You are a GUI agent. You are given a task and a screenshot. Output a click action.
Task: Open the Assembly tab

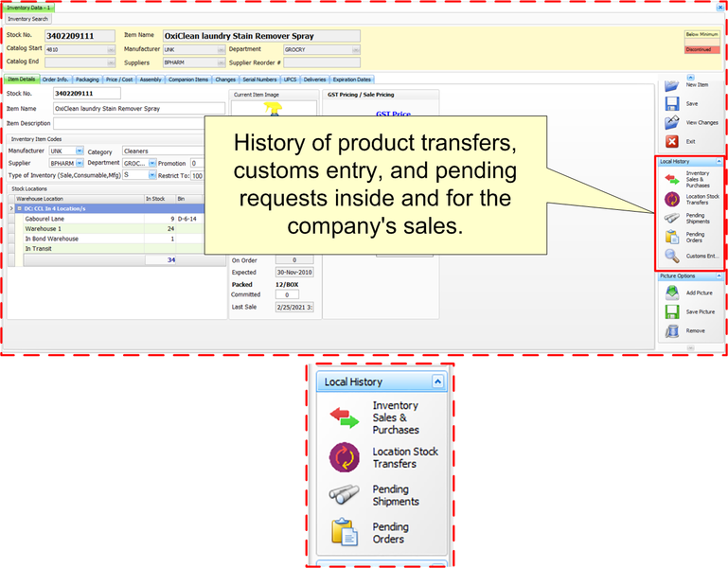151,80
